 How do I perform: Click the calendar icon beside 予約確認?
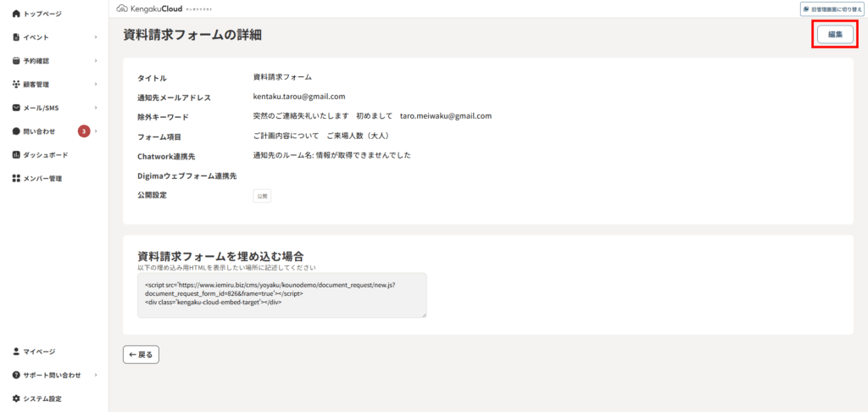point(16,60)
